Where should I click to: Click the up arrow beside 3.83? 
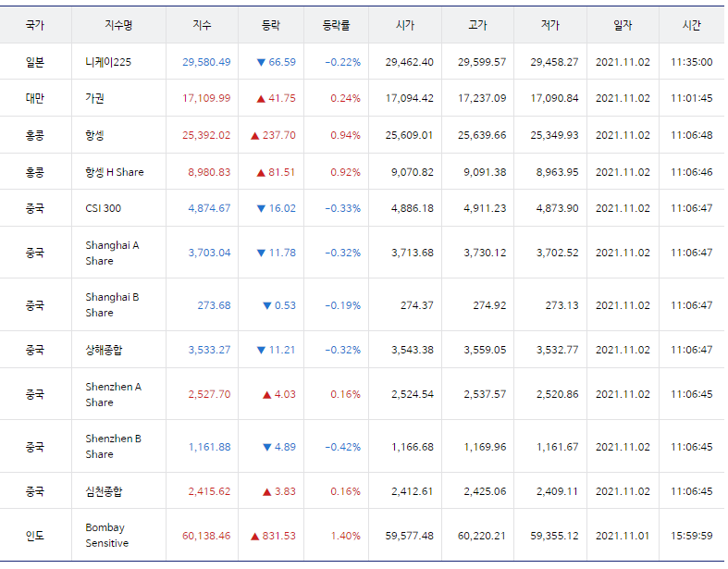pos(267,492)
